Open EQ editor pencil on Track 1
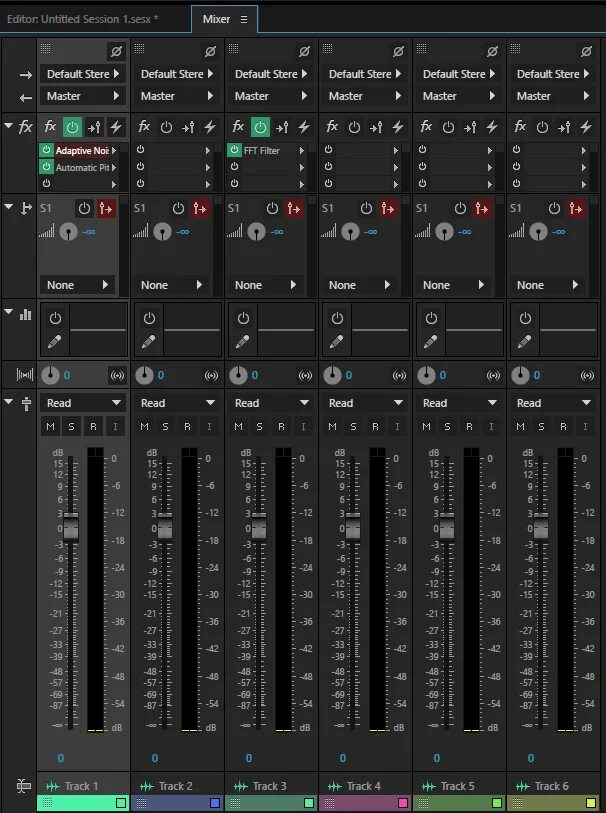This screenshot has width=606, height=813. 54,342
